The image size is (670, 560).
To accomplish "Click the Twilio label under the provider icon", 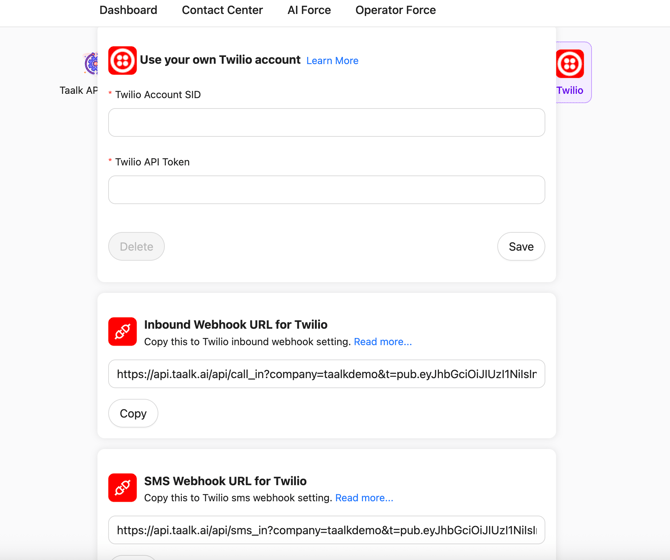I will [x=570, y=90].
